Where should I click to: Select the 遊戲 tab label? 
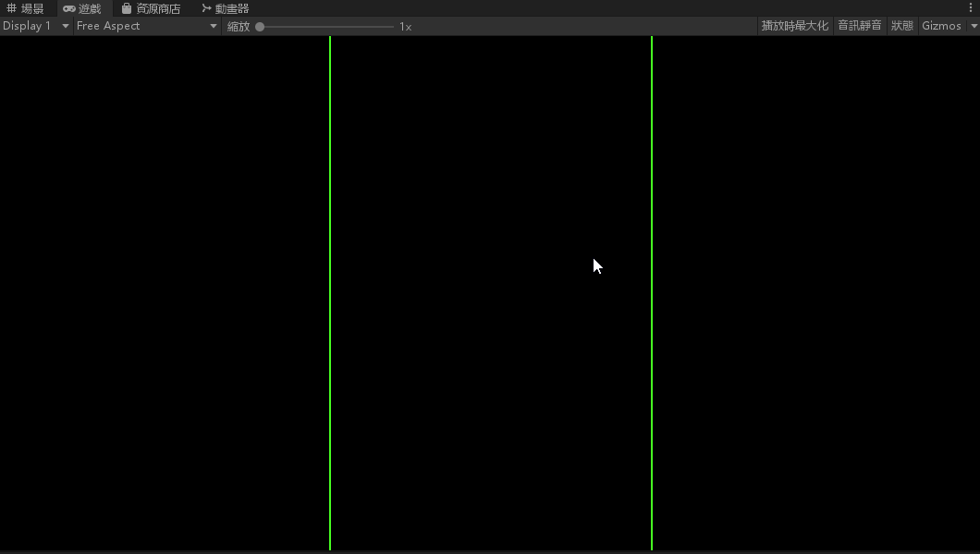[90, 8]
